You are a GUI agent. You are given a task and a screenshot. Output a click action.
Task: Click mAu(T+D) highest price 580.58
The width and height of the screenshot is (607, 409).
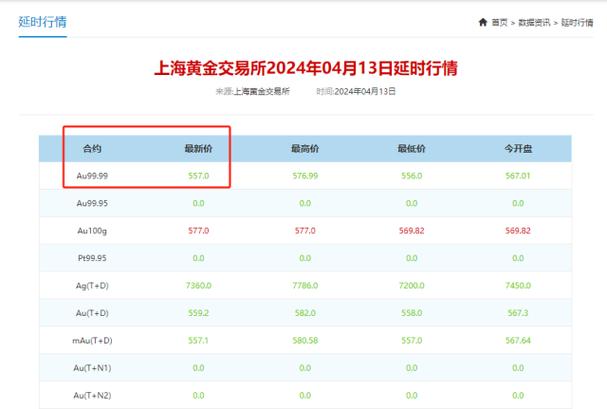click(x=305, y=341)
